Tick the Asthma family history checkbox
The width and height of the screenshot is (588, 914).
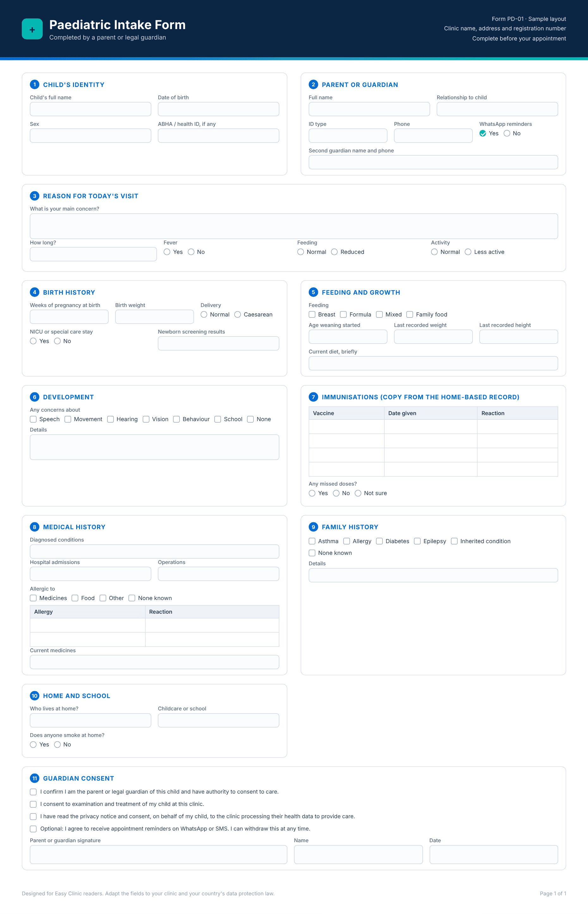[x=312, y=541]
